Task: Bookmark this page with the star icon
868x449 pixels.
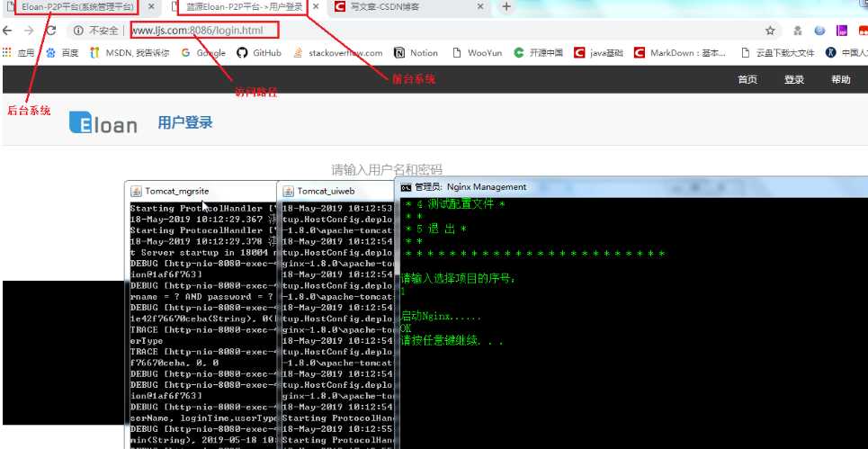Action: [770, 31]
